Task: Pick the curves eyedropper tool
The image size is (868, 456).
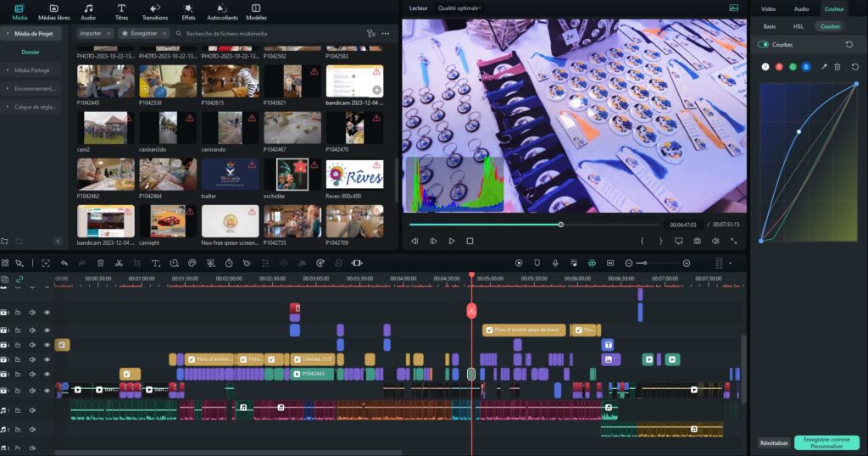Action: click(824, 67)
